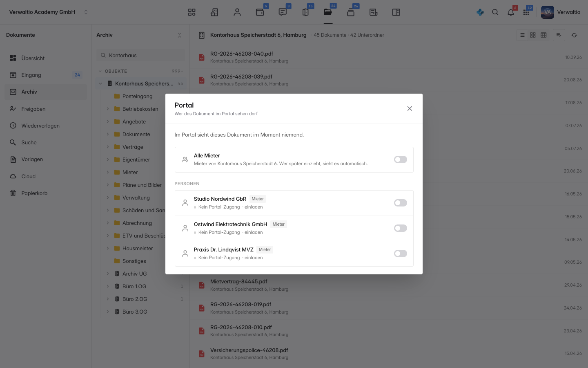Collapse the Kontorhaus Speicherstadt tree node
Viewport: 588px width, 368px height.
(100, 83)
